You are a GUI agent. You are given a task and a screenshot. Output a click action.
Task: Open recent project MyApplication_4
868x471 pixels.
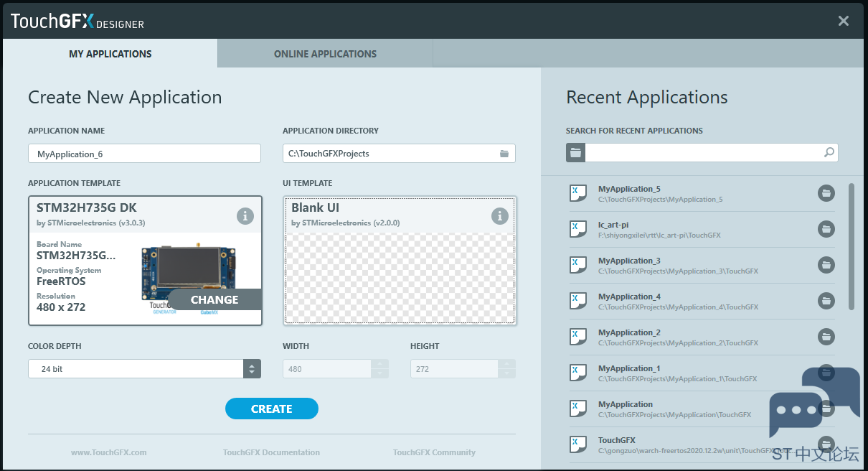coord(702,301)
